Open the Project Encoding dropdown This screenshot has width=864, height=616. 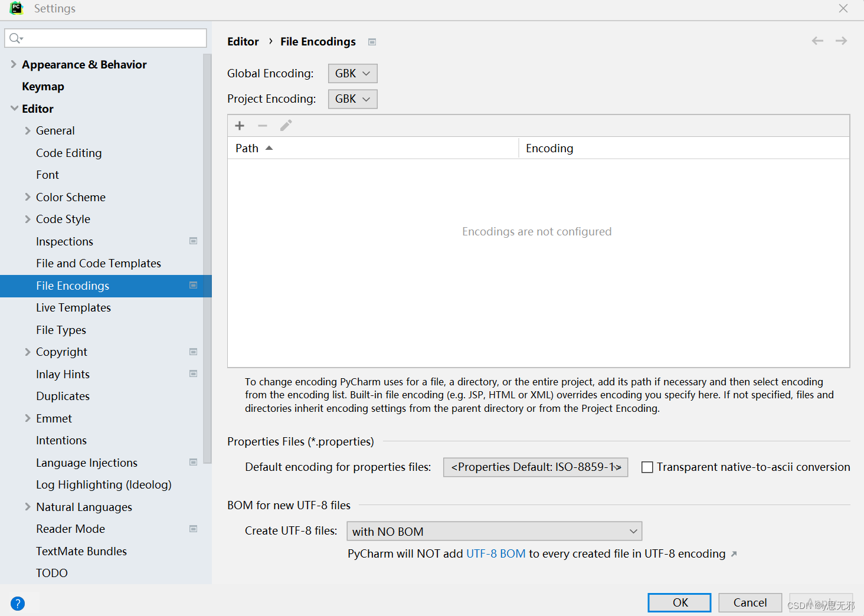click(x=352, y=99)
